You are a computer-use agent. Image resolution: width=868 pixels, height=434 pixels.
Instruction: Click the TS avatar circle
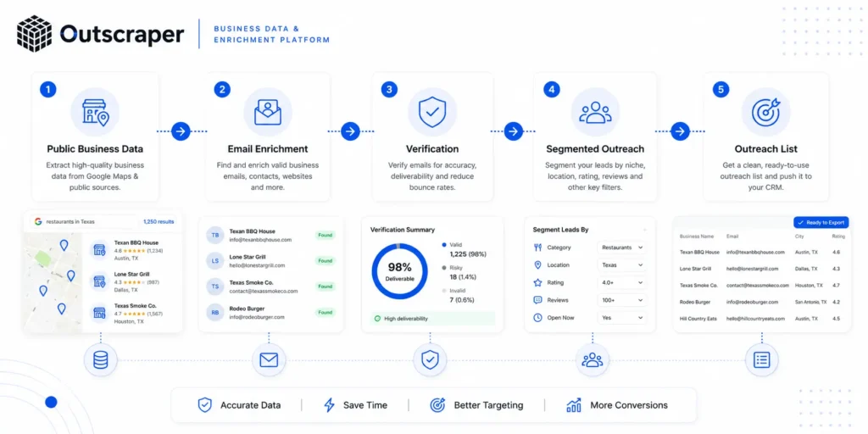pyautogui.click(x=214, y=287)
